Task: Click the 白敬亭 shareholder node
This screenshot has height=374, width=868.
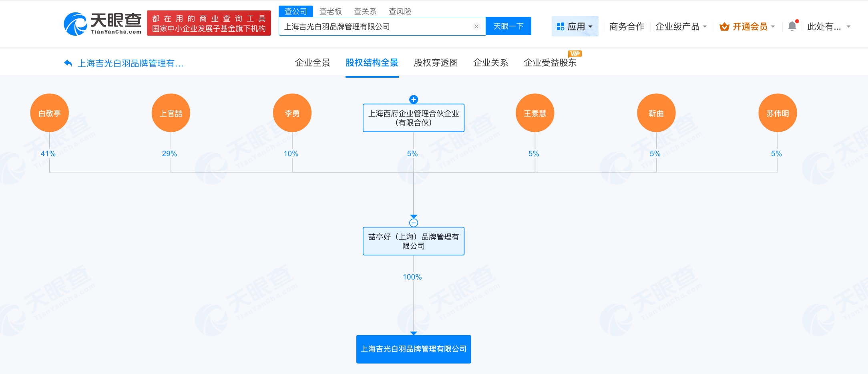Action: pos(50,113)
